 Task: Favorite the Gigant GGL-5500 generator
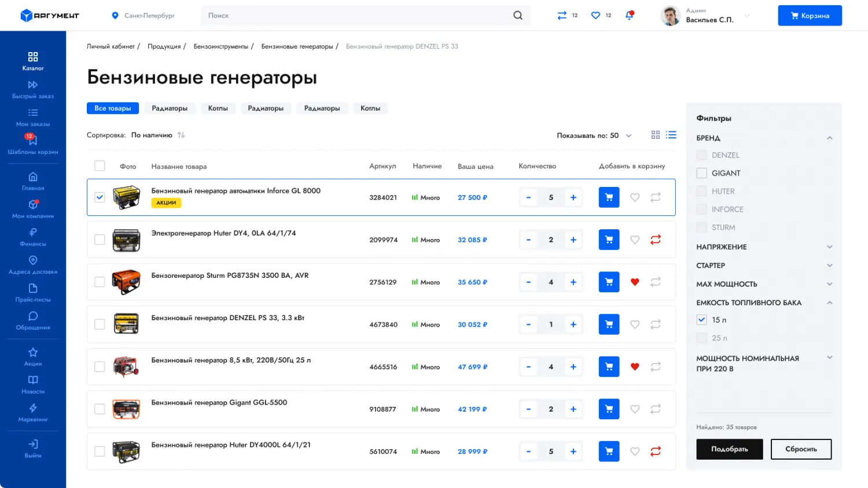point(635,409)
